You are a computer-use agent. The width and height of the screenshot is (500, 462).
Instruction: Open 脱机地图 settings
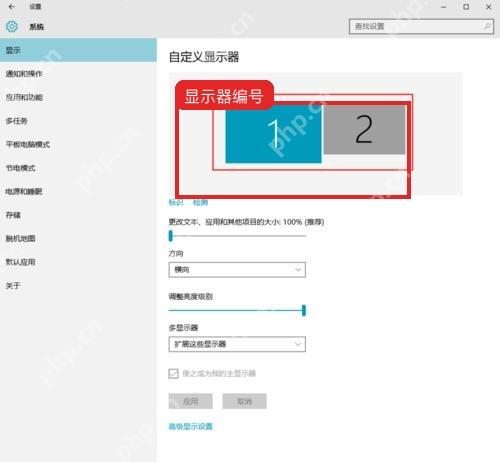click(x=78, y=238)
